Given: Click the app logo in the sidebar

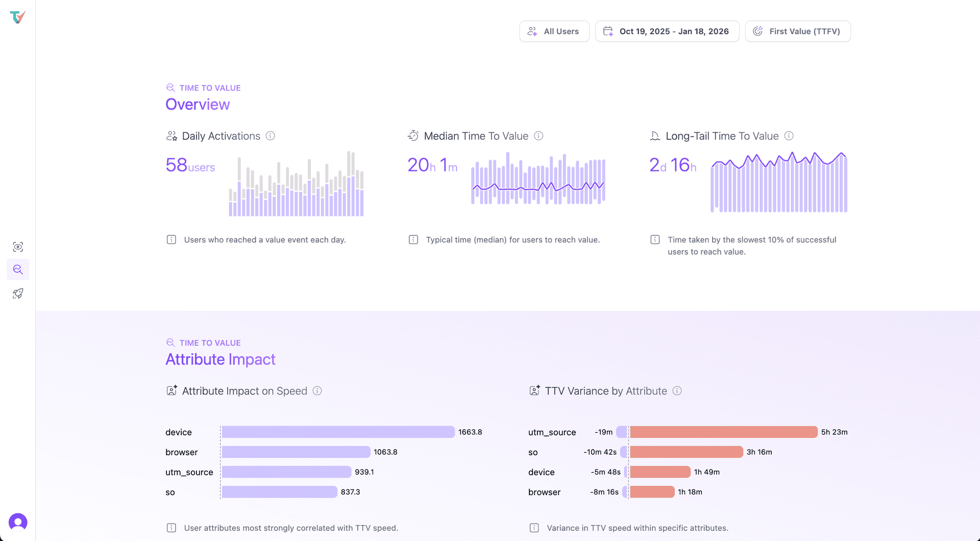Looking at the screenshot, I should tap(17, 17).
